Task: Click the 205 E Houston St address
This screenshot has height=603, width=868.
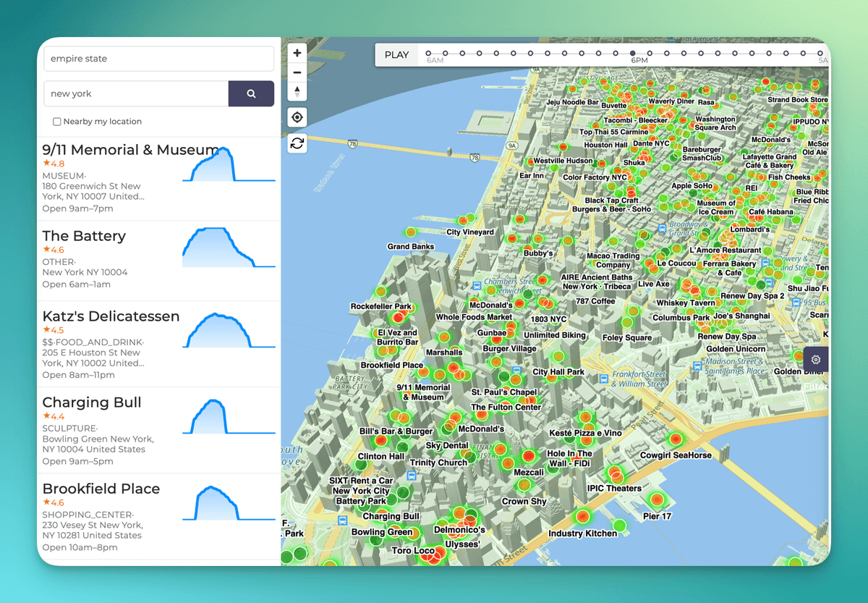Action: pyautogui.click(x=91, y=353)
